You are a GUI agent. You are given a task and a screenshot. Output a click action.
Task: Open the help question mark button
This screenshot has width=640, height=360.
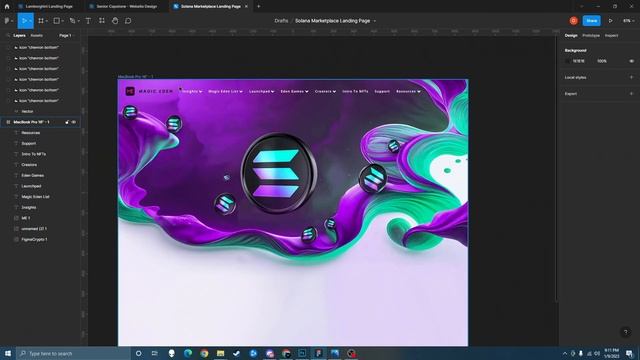pos(626,332)
